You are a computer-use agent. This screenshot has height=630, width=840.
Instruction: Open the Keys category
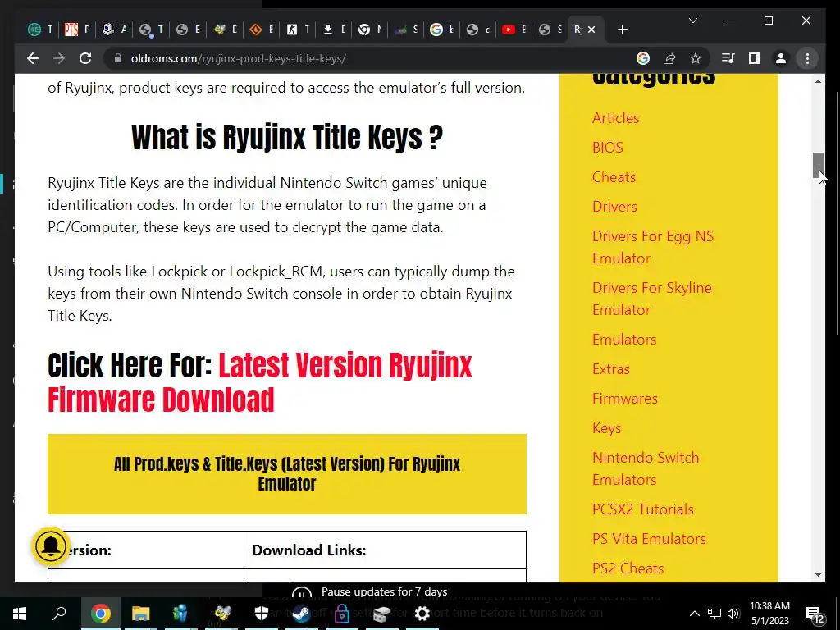(x=606, y=428)
